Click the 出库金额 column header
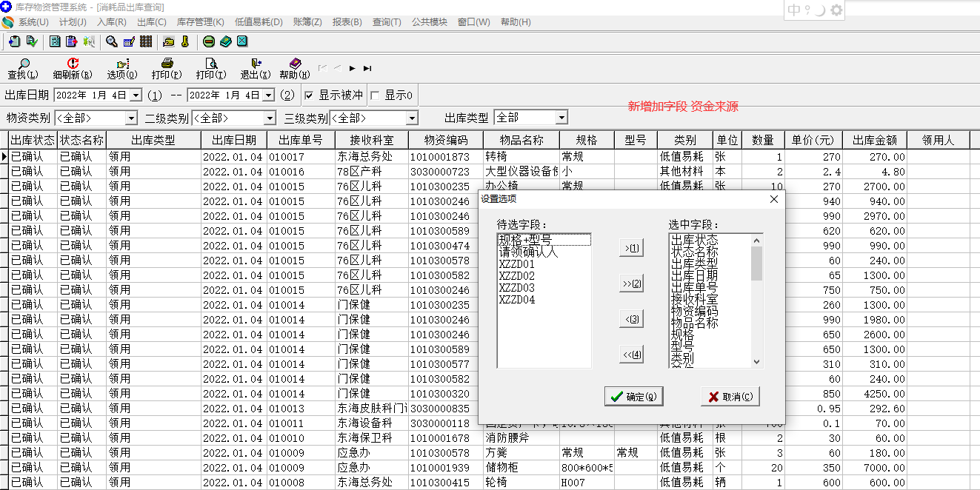 pyautogui.click(x=875, y=140)
